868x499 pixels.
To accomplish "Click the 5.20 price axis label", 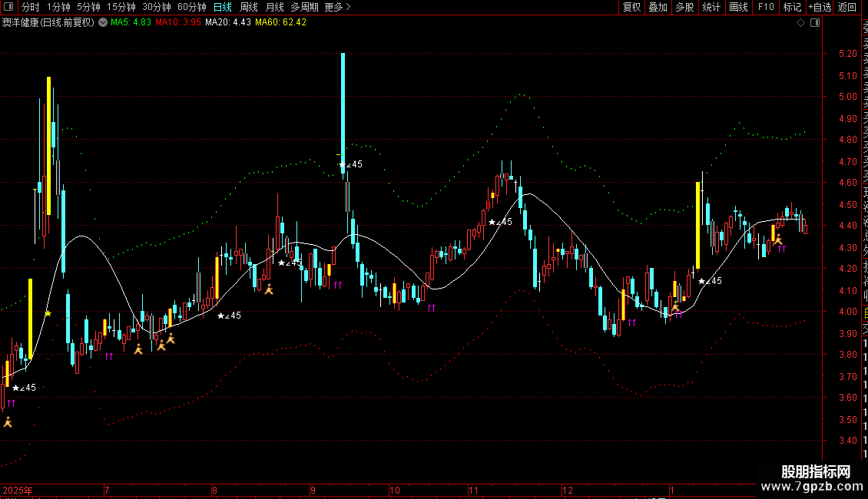I will point(847,54).
